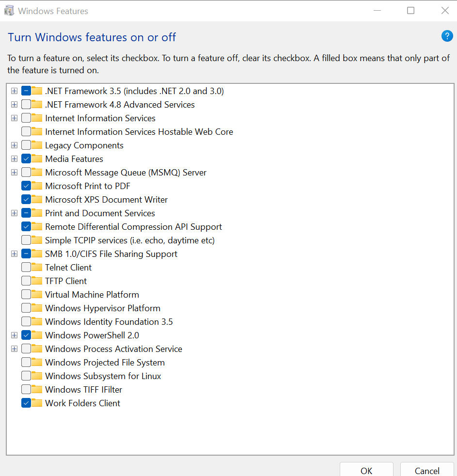Expand the Legacy Components node
The height and width of the screenshot is (476, 457).
click(x=14, y=145)
